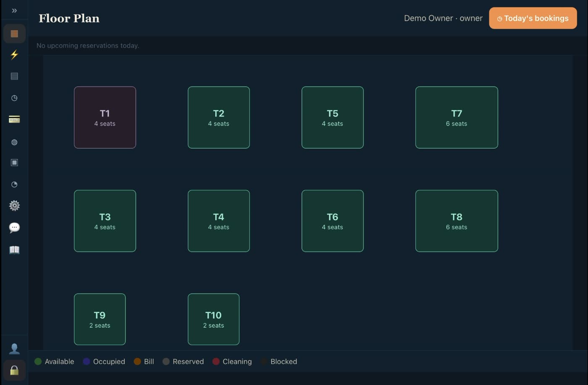Open the book icon in the sidebar

[14, 250]
